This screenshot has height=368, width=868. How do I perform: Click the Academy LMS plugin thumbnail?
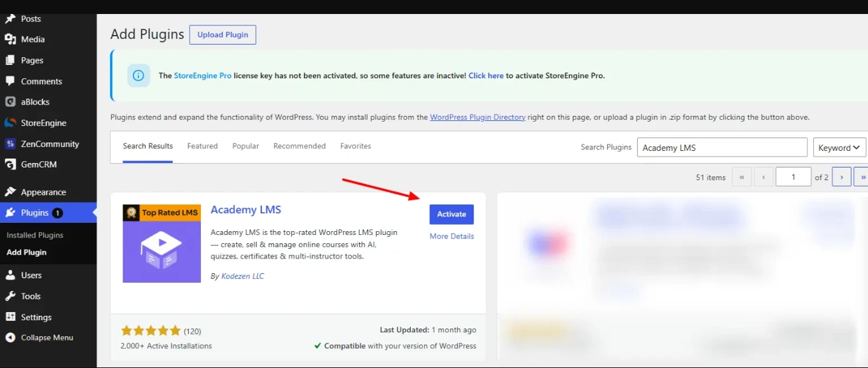pyautogui.click(x=162, y=243)
